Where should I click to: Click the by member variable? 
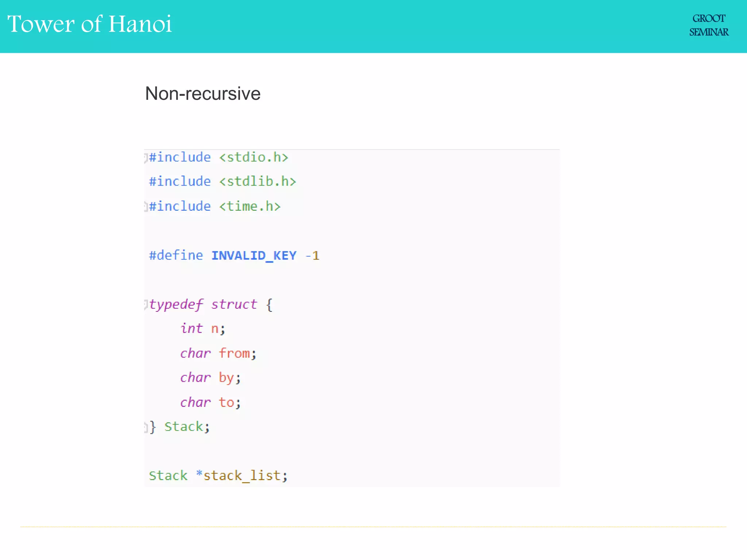226,378
